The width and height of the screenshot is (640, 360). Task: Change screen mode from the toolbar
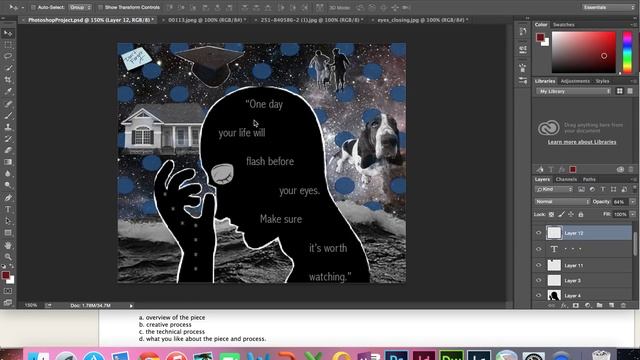(x=8, y=302)
